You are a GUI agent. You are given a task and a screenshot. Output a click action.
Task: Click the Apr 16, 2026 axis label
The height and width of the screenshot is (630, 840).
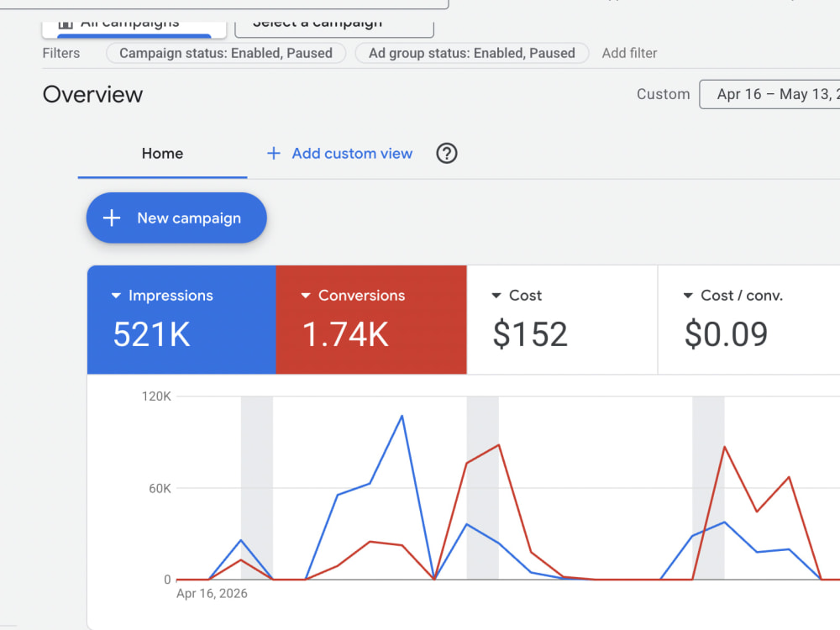coord(212,594)
